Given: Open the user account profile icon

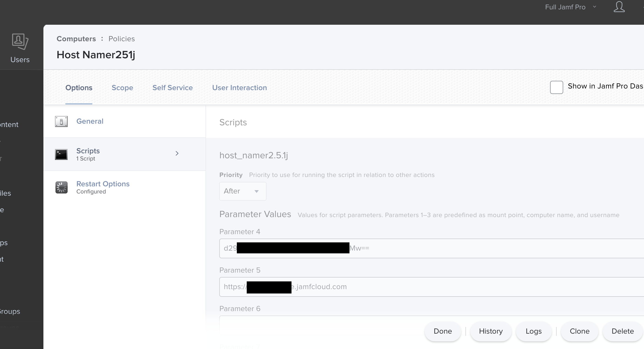Looking at the screenshot, I should point(619,7).
